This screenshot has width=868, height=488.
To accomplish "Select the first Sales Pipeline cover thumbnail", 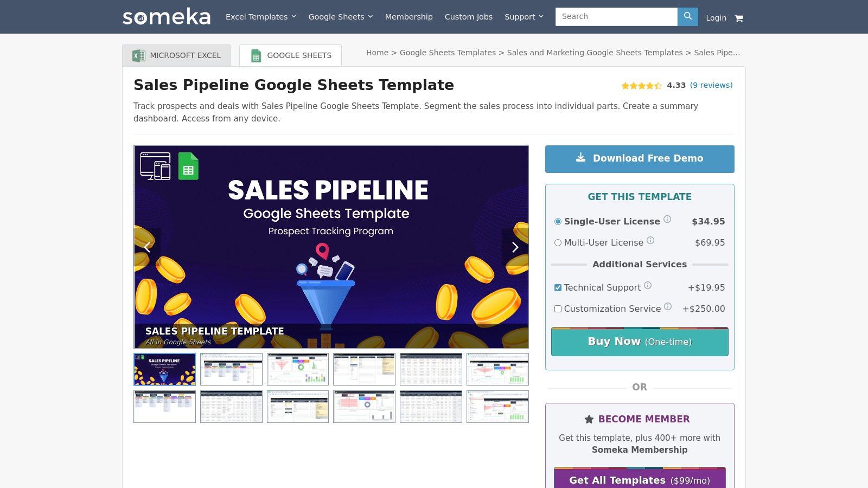I will tap(165, 369).
